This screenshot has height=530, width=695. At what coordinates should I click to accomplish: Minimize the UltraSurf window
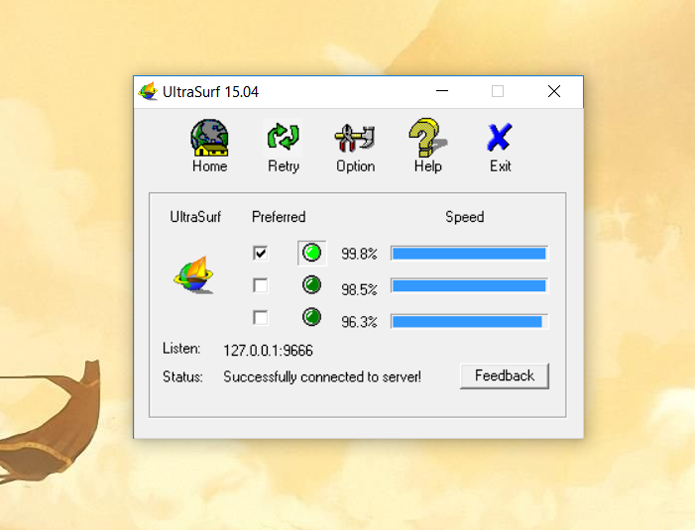pos(442,91)
